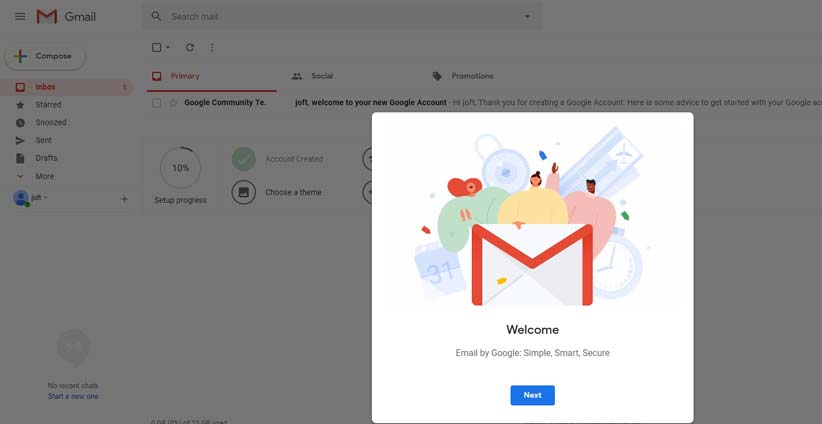Open the Google Community Te. sender email
Screen dimensions: 822x424
[x=225, y=103]
